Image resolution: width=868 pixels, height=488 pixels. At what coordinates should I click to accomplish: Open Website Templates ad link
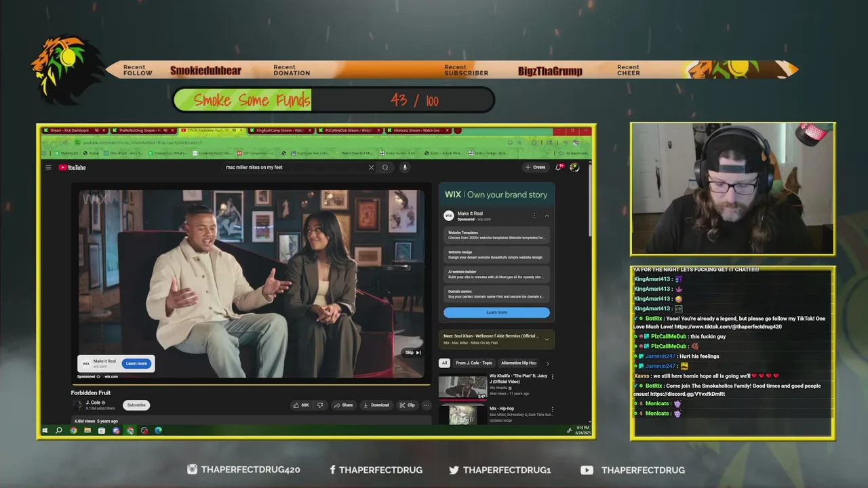[496, 235]
